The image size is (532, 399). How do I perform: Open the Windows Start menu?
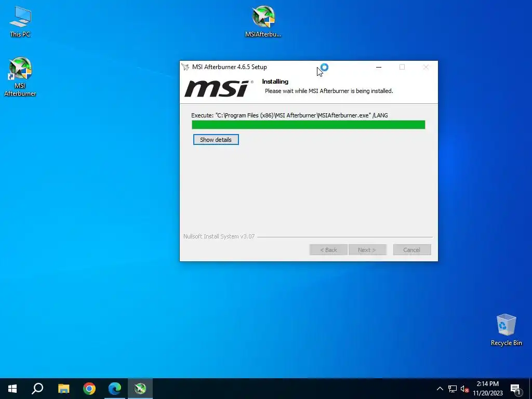12,389
